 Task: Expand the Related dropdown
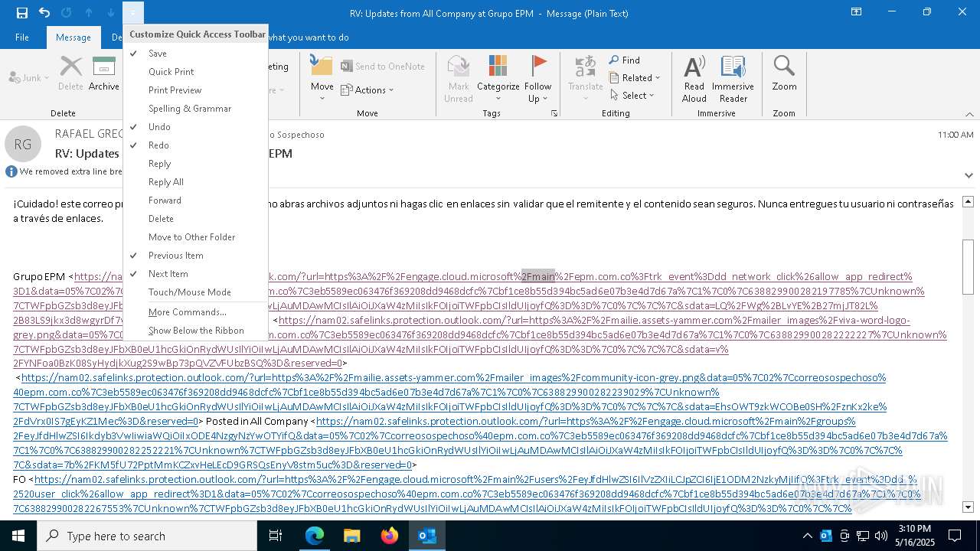point(657,78)
